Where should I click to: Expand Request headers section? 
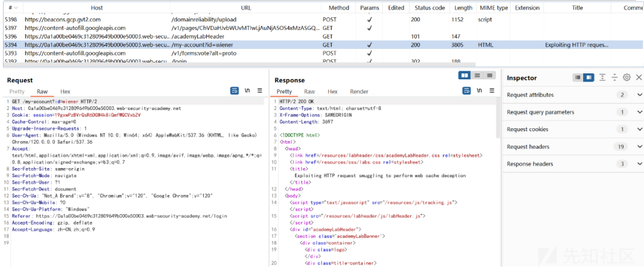(573, 147)
